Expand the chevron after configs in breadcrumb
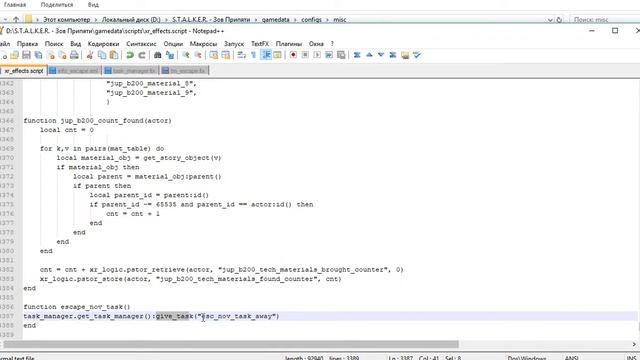Viewport: 640px width, 360px height. coord(327,20)
